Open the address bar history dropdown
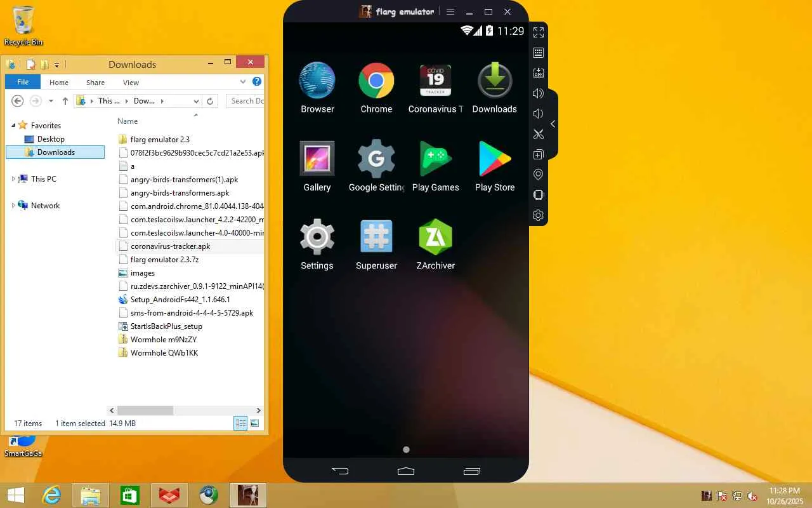Viewport: 812px width, 508px height. 196,101
